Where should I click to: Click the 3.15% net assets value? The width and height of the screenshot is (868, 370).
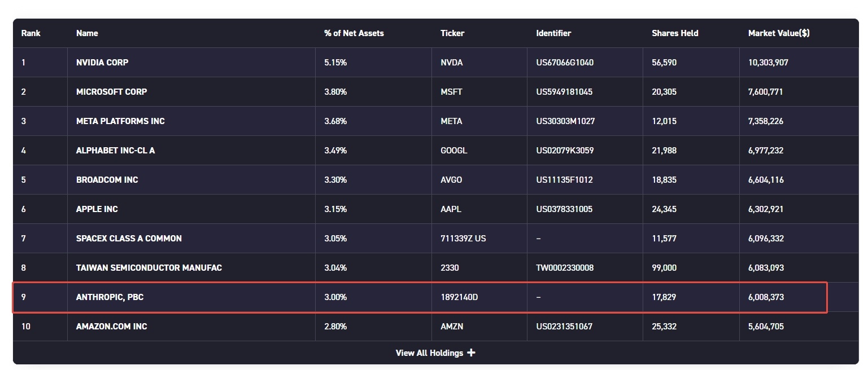coord(335,209)
